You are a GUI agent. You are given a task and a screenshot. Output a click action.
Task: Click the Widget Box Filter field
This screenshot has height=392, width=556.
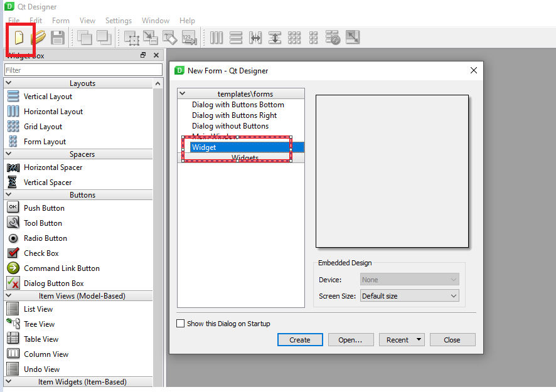coord(83,70)
